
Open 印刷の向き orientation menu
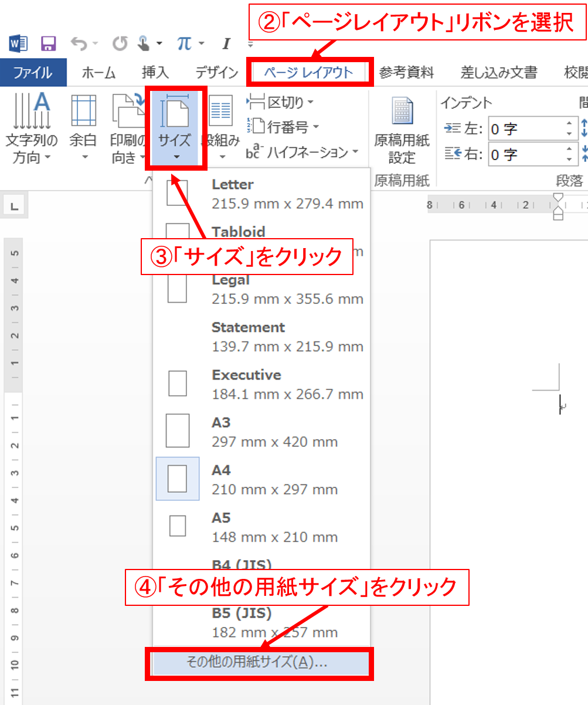click(127, 130)
